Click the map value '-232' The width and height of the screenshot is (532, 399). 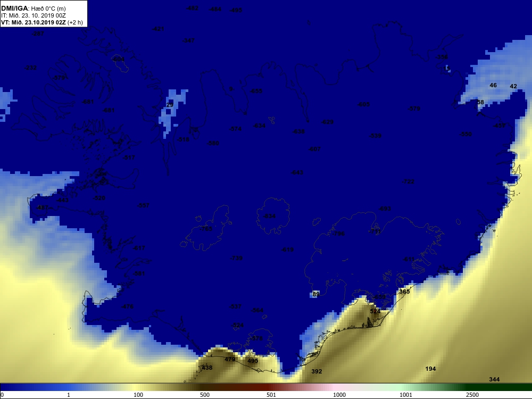tap(30, 68)
